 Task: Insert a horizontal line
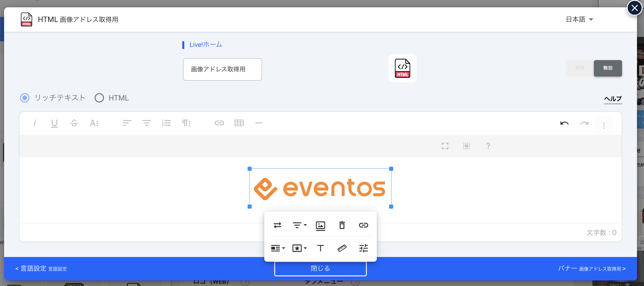click(x=258, y=123)
